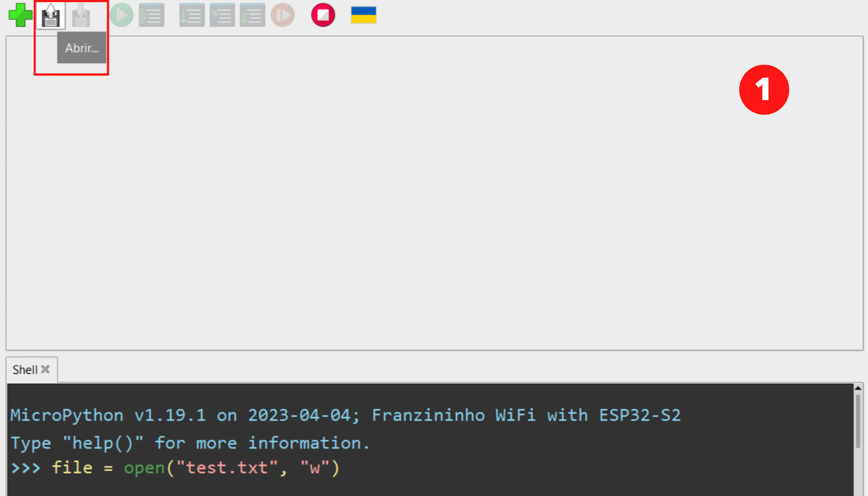Image resolution: width=868 pixels, height=496 pixels.
Task: Run the current script with green play
Action: [122, 15]
